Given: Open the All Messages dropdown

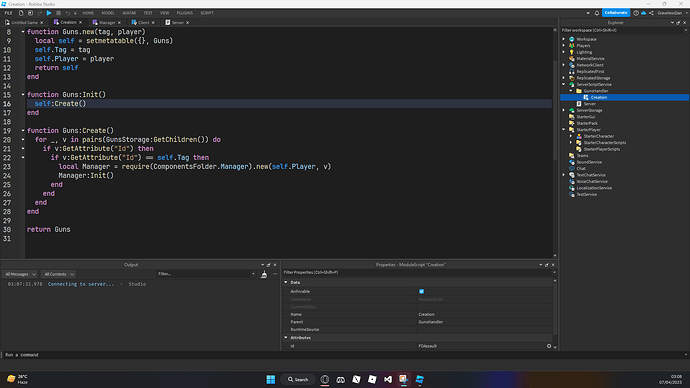Looking at the screenshot, I should click(x=20, y=274).
